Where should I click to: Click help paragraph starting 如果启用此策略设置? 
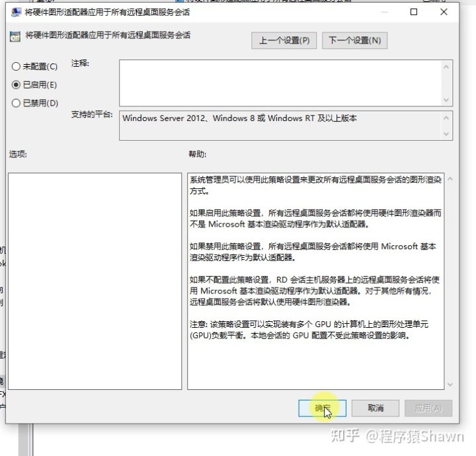(315, 219)
